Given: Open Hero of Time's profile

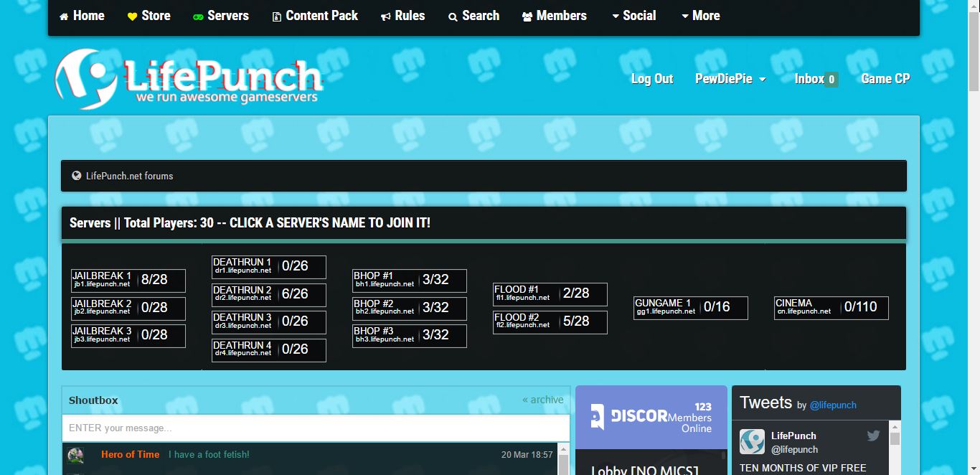Looking at the screenshot, I should pos(130,454).
